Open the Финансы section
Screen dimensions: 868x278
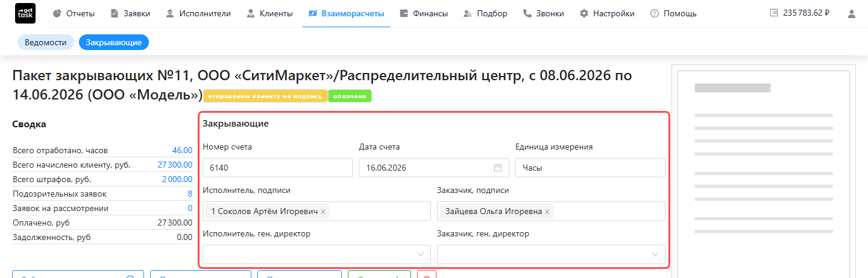click(x=423, y=13)
